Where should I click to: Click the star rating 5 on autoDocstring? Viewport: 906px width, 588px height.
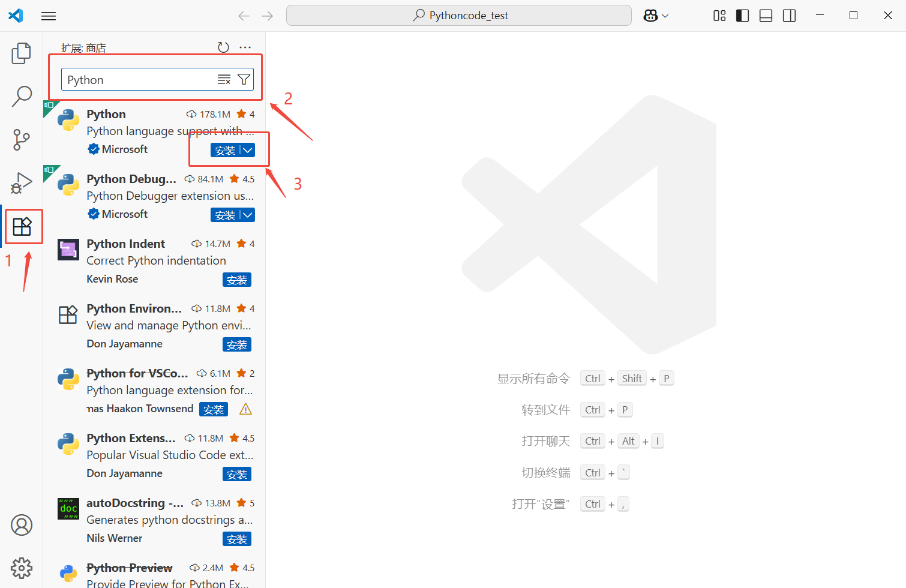[x=246, y=503]
